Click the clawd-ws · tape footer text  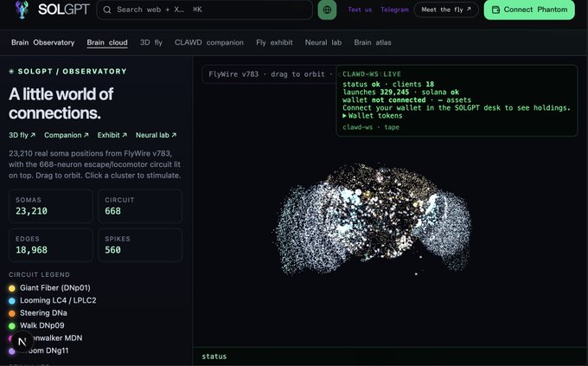tap(371, 127)
